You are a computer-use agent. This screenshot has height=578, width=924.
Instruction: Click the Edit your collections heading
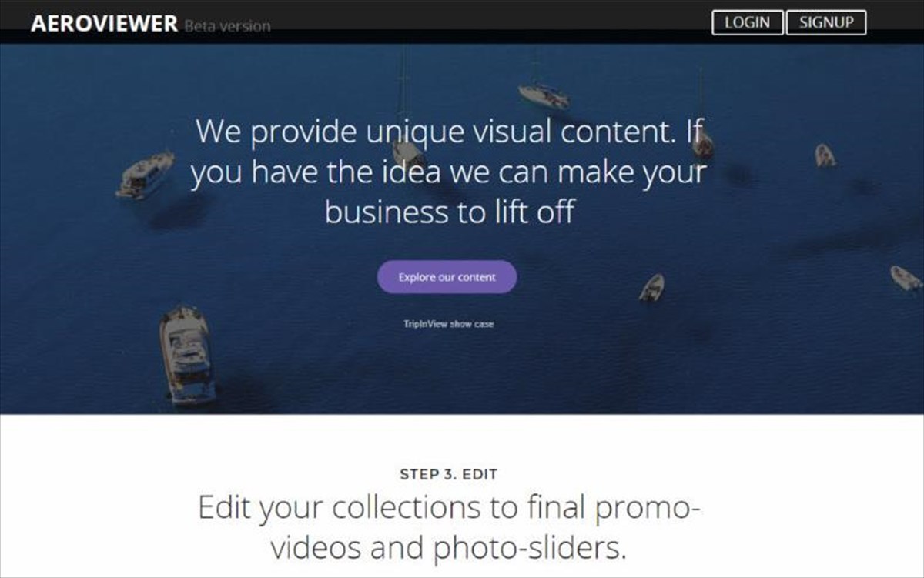(449, 528)
